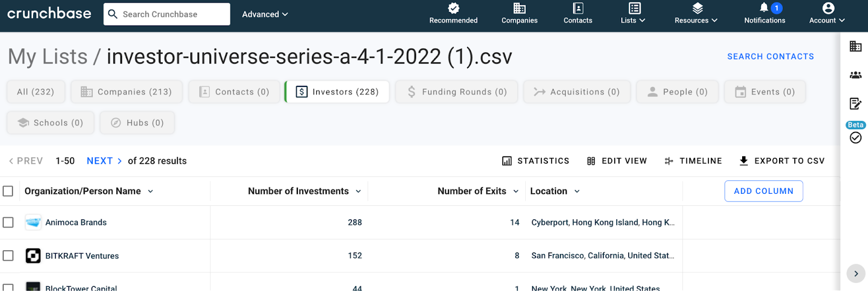Screen dimensions: 868x291
Task: Select the Investors (228) tab
Action: (337, 92)
